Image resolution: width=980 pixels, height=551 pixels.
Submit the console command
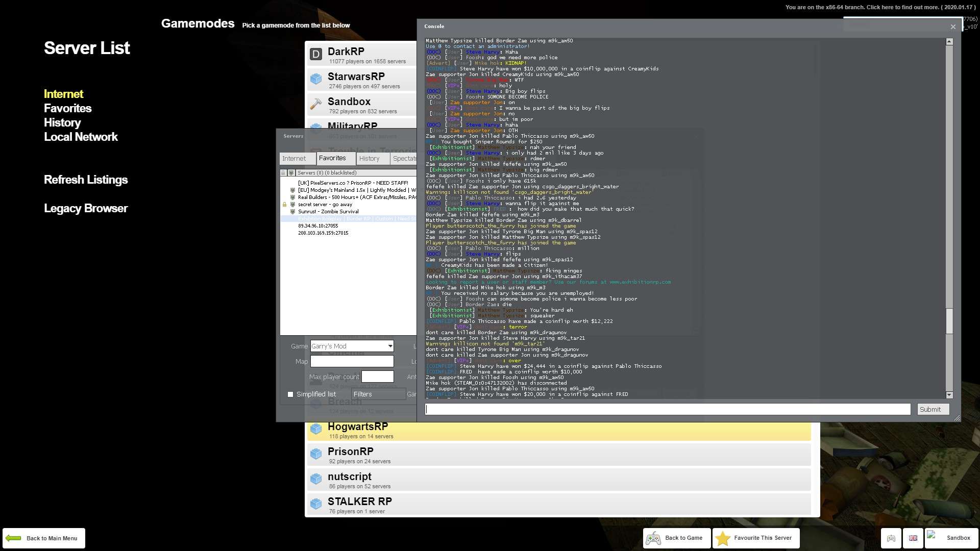[x=933, y=409]
